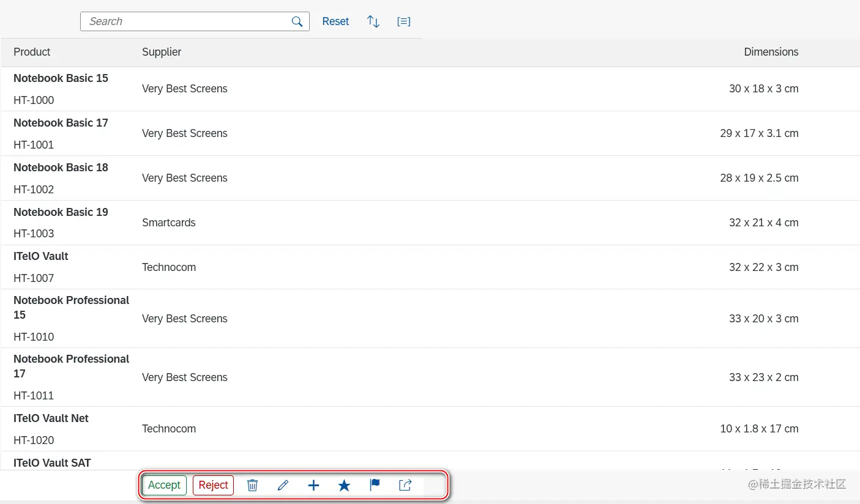The width and height of the screenshot is (860, 504).
Task: Click dimensions 10 x 1.8 x 17 cm
Action: tap(760, 429)
